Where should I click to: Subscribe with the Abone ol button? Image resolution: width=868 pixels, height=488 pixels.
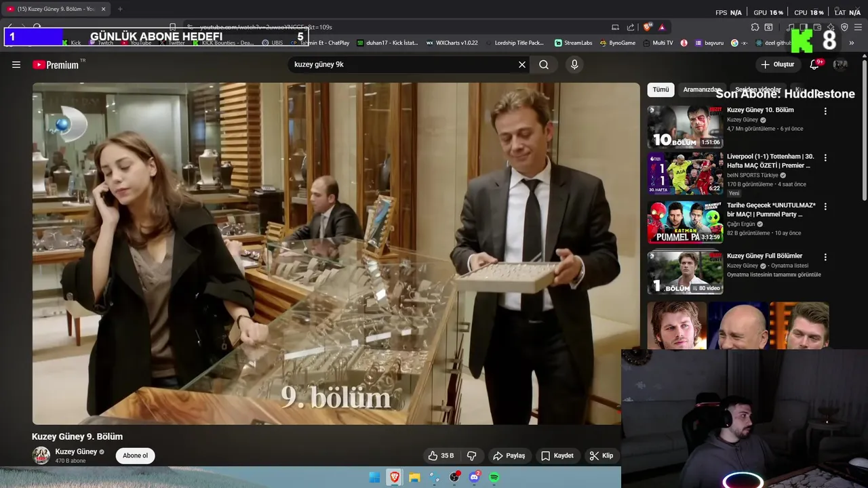tap(135, 455)
